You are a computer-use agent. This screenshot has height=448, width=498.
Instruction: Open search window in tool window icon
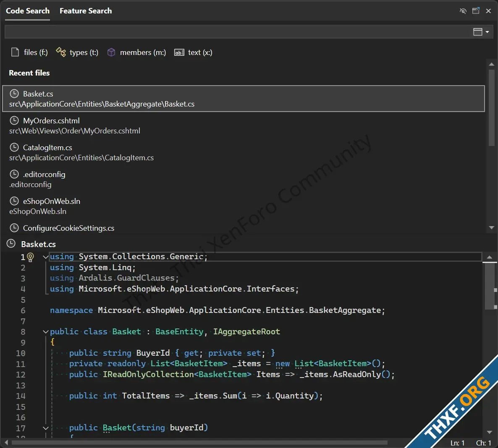(476, 11)
